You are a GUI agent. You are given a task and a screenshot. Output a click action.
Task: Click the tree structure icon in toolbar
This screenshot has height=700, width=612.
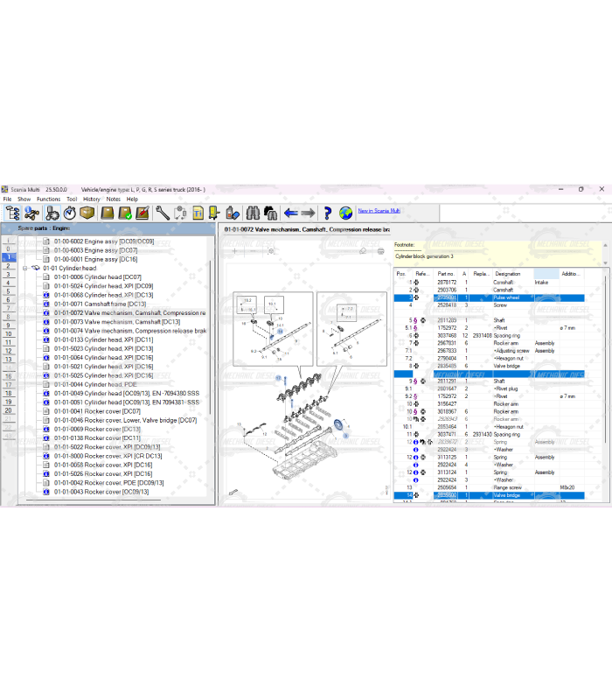pos(12,213)
